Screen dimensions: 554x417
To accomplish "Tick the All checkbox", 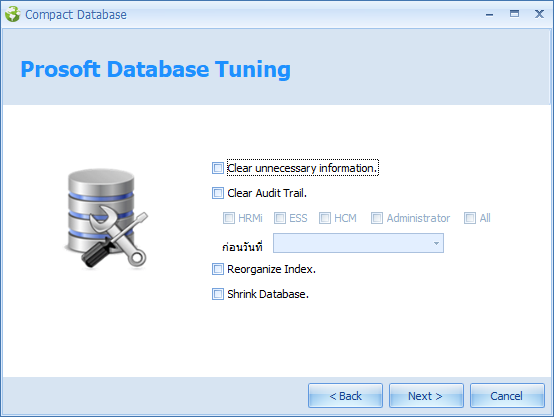I will (470, 218).
